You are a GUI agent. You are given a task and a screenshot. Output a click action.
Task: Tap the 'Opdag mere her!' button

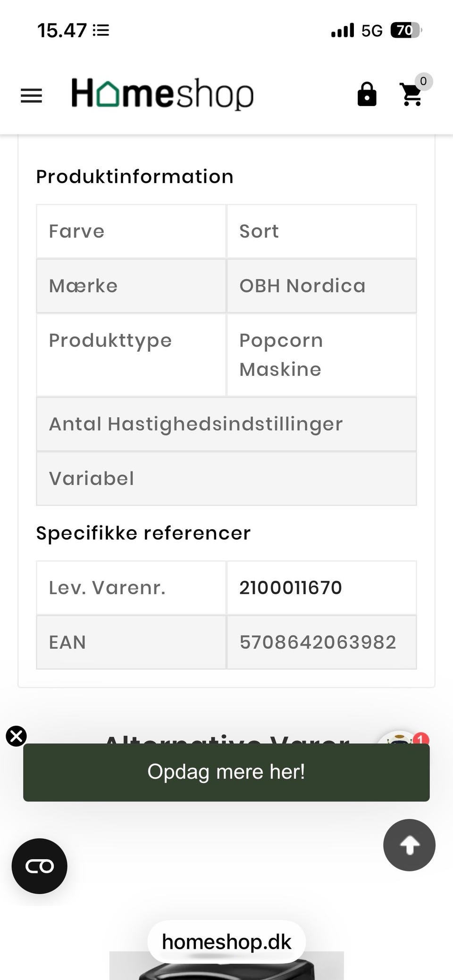click(226, 772)
